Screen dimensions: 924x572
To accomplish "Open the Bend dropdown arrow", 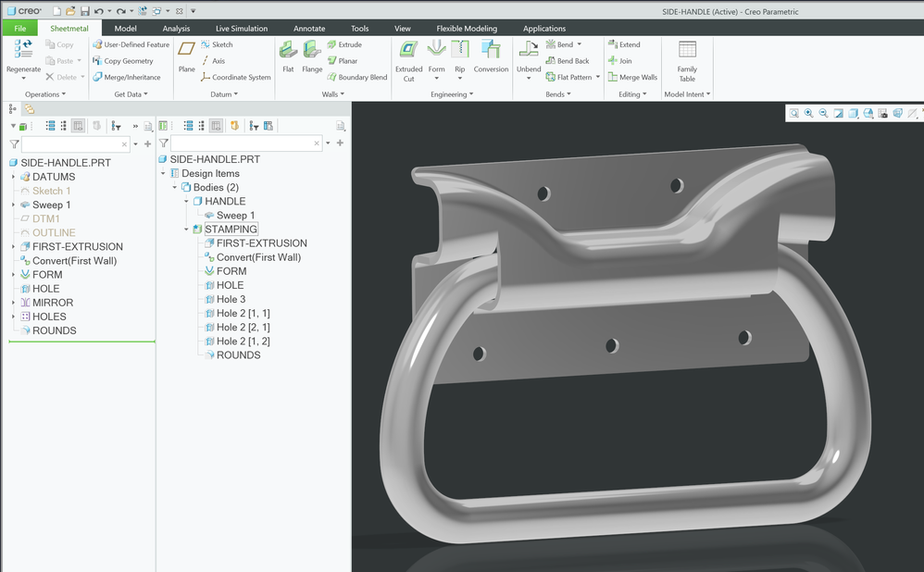I will [x=580, y=44].
